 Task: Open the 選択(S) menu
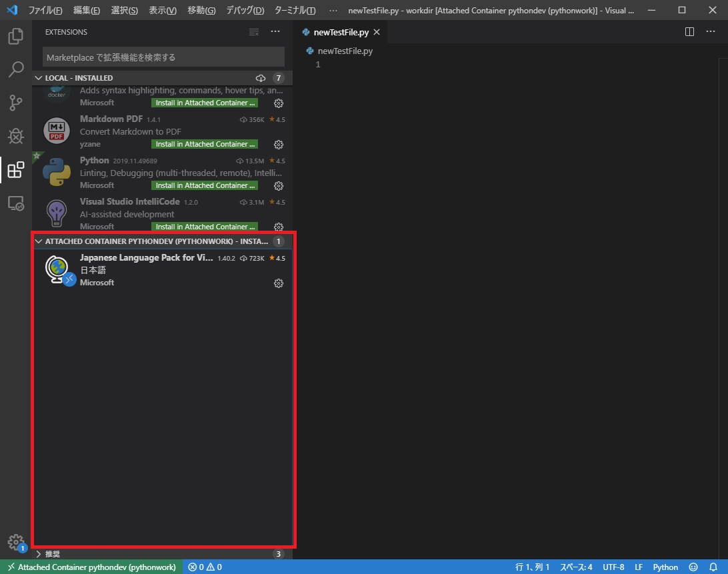[x=124, y=10]
